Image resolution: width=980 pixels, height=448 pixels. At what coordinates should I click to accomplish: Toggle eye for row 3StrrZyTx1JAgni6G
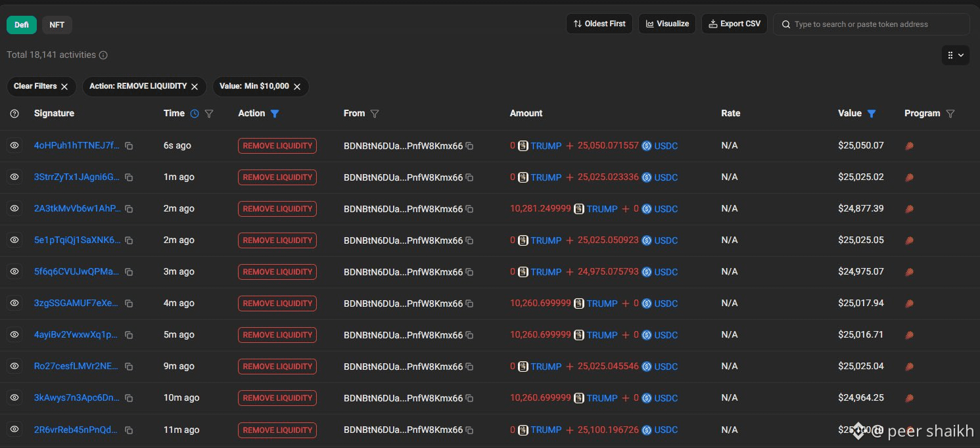click(14, 177)
